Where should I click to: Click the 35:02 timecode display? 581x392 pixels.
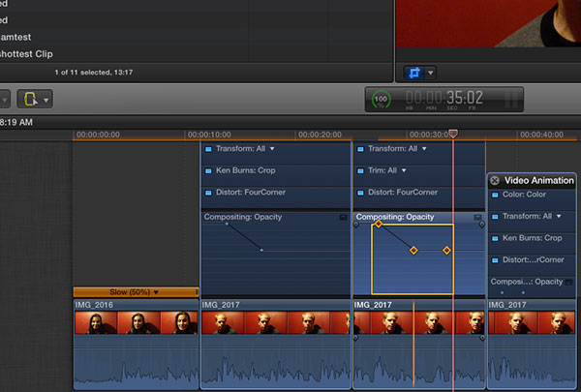[x=465, y=98]
